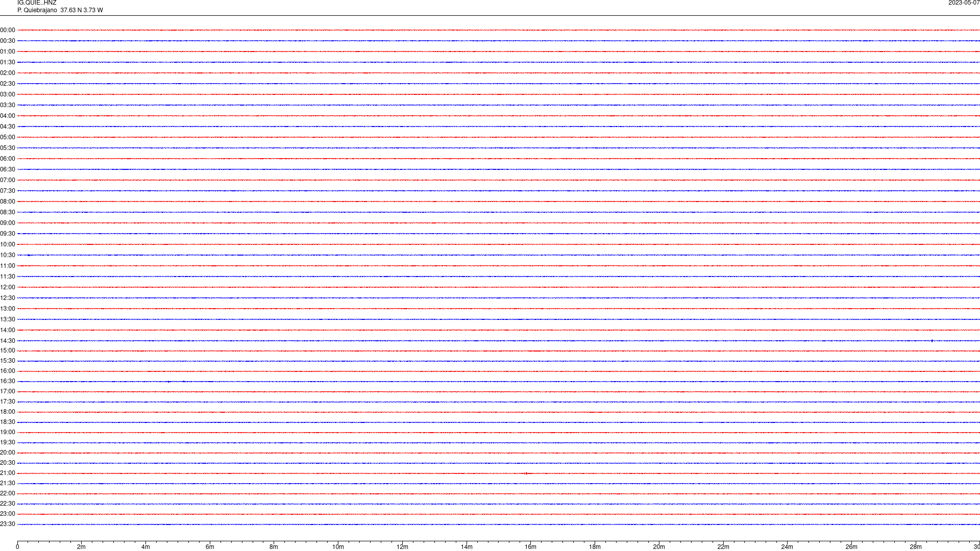Select the 05:30 time row label
This screenshot has height=551, width=980.
(8, 148)
